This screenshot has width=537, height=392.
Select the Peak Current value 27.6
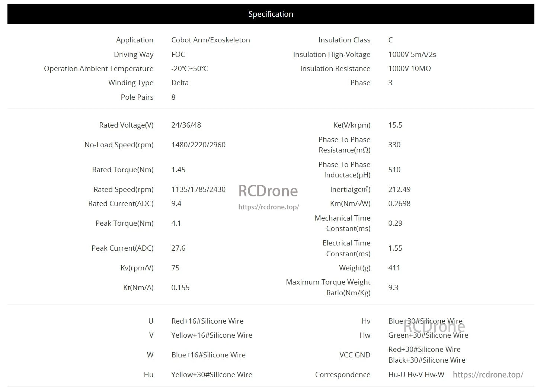point(178,248)
